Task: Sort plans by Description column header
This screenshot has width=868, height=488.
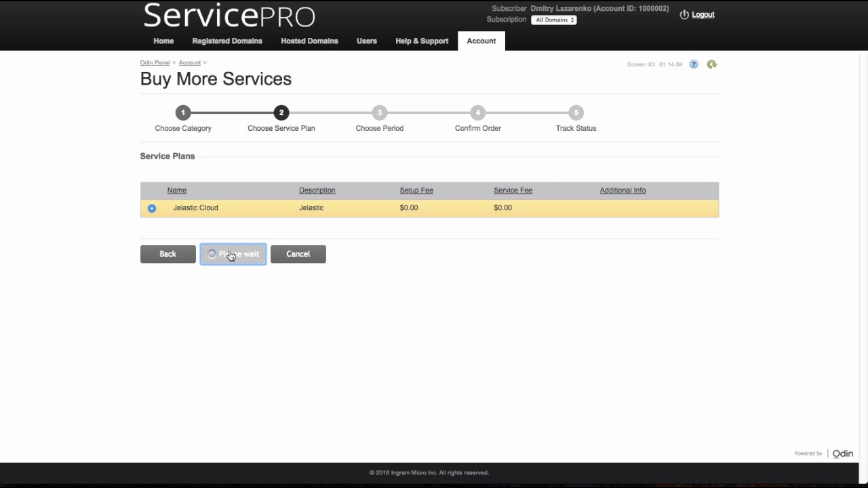Action: [317, 190]
